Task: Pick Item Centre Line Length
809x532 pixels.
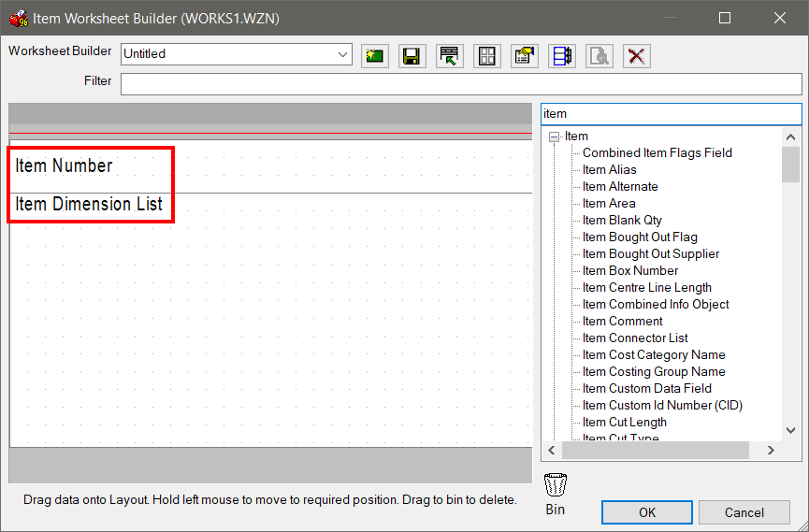Action: click(647, 287)
